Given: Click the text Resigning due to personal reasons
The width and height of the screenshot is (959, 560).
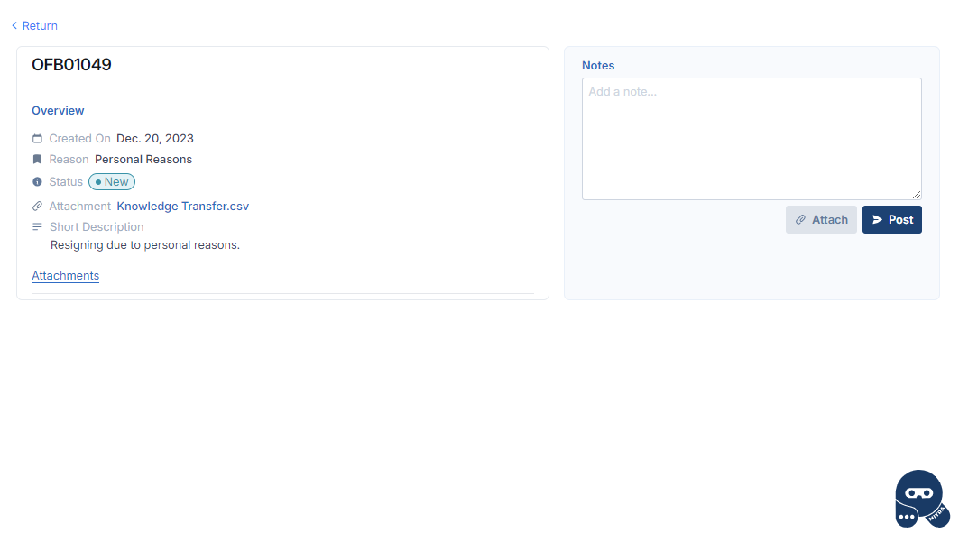Looking at the screenshot, I should coord(145,245).
